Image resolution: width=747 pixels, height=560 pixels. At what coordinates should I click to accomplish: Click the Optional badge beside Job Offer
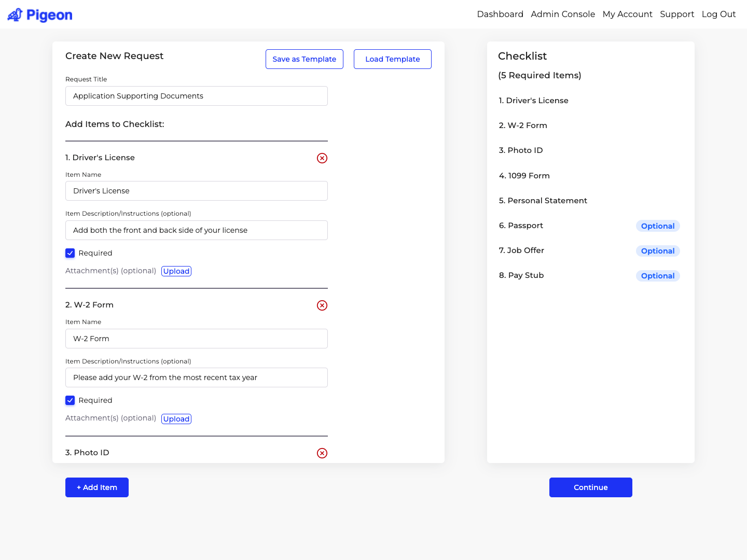point(658,251)
